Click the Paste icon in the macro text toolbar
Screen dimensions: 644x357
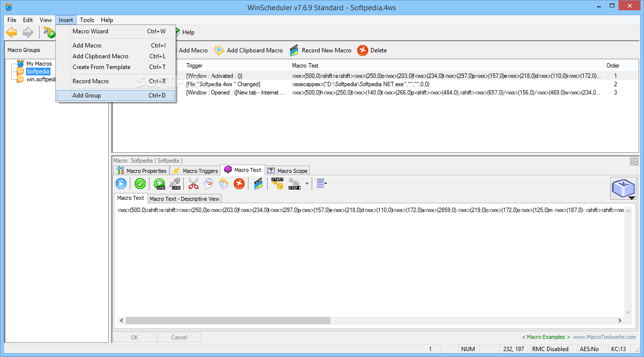tap(223, 184)
